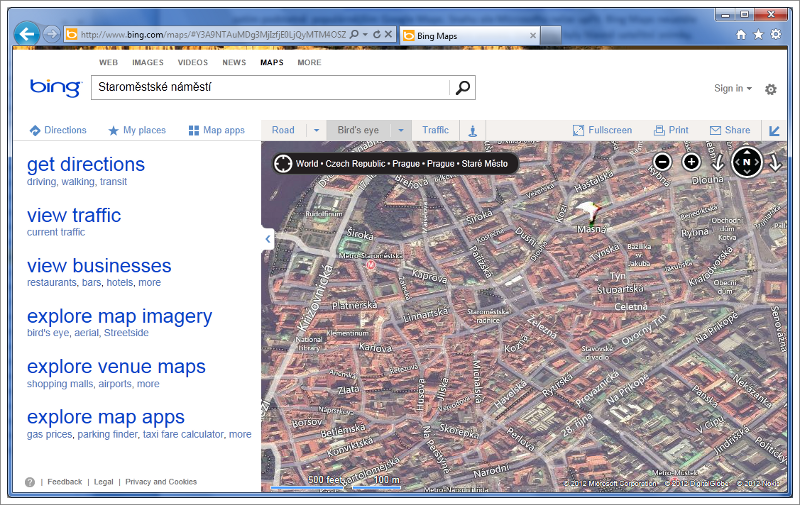Open the IMAGES menu item
Image resolution: width=800 pixels, height=505 pixels.
coord(148,62)
